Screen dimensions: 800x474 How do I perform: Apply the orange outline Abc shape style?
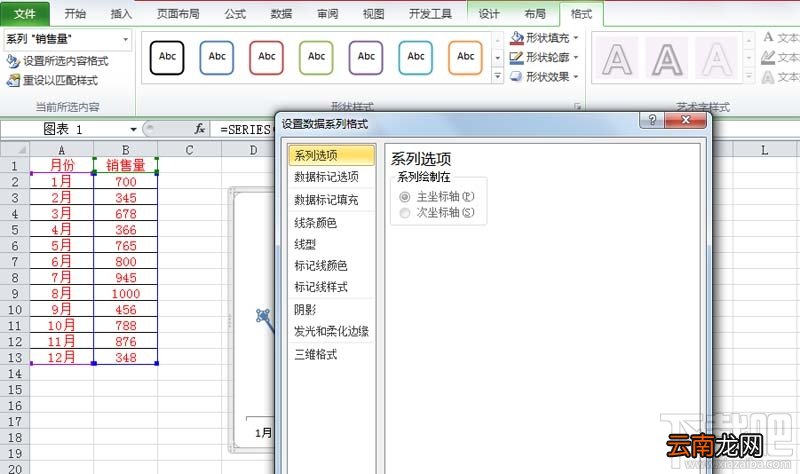pyautogui.click(x=465, y=58)
